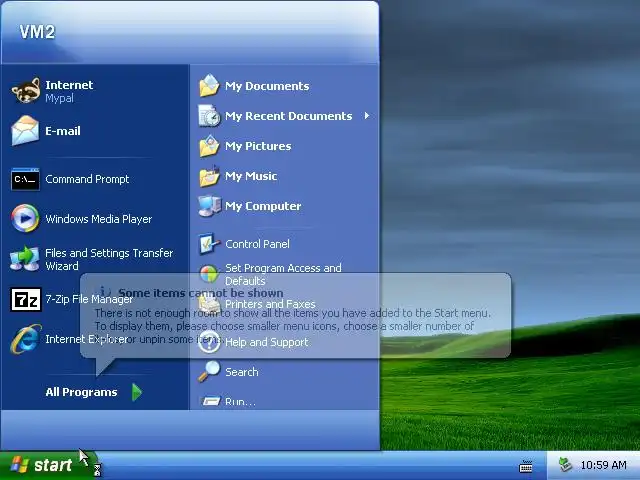Click My Recent Documents clock icon

click(209, 116)
